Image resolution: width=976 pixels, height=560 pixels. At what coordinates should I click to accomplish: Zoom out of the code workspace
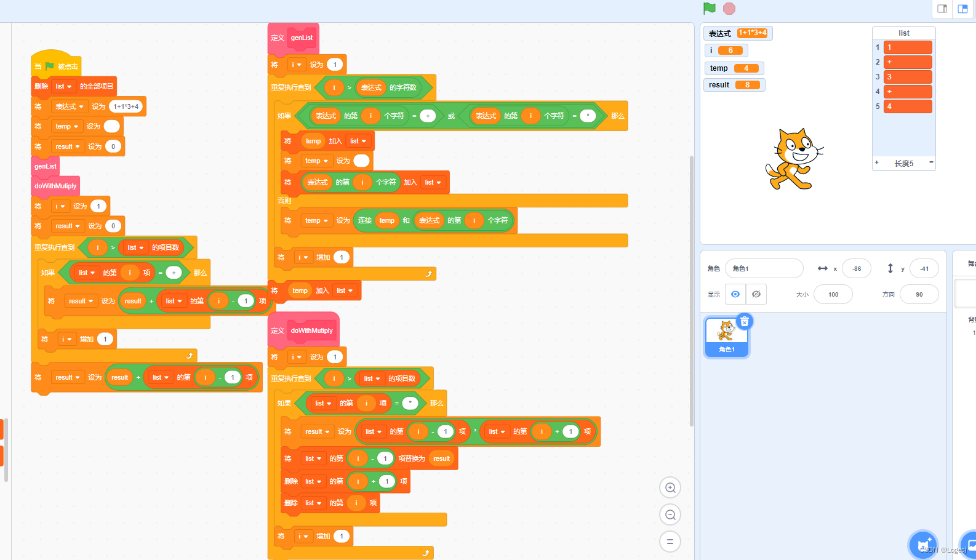(x=670, y=514)
